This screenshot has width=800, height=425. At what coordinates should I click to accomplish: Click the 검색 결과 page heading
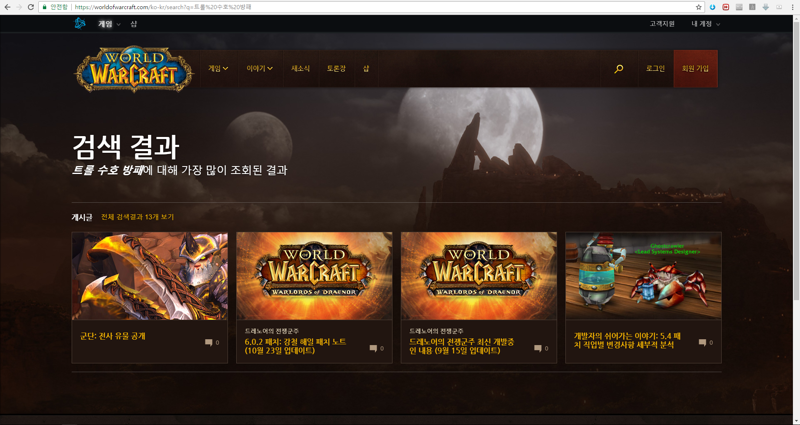tap(126, 147)
